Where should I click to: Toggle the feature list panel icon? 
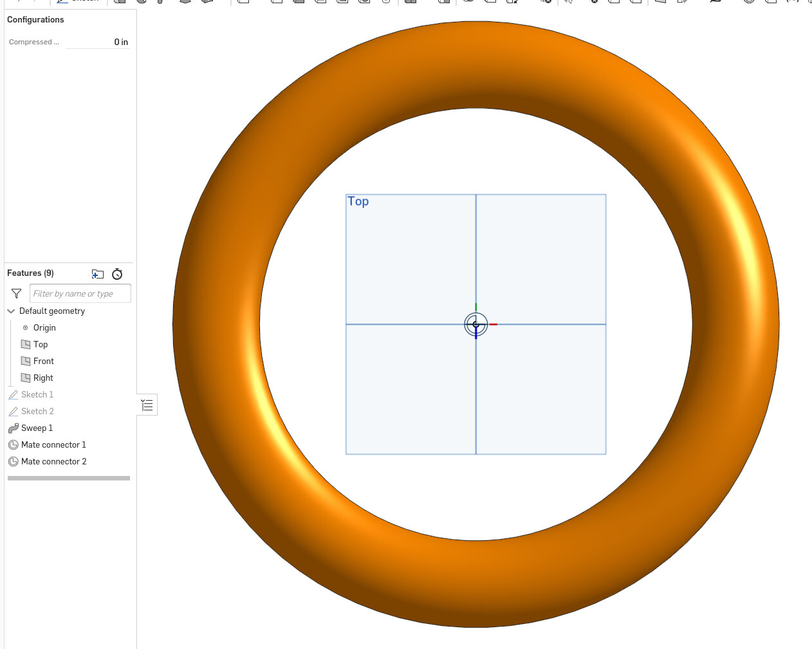tap(147, 405)
